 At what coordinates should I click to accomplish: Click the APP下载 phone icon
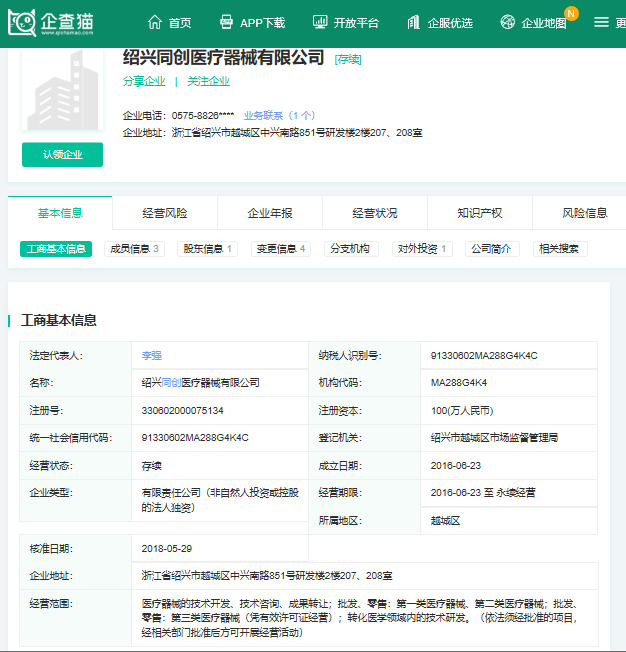225,22
